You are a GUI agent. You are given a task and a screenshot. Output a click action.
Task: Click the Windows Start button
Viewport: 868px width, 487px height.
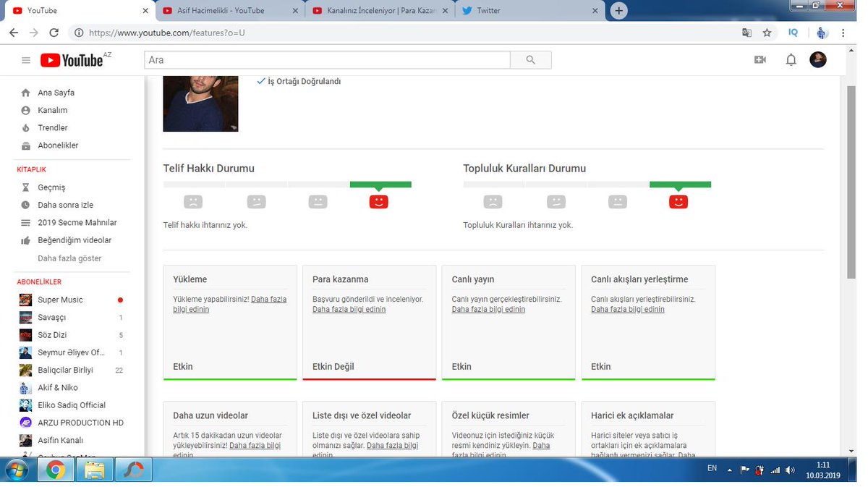[15, 470]
